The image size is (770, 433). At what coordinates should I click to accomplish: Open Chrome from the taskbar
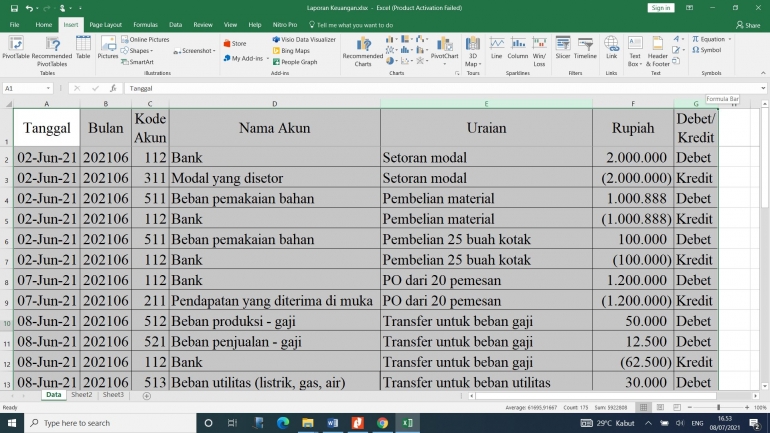click(383, 423)
